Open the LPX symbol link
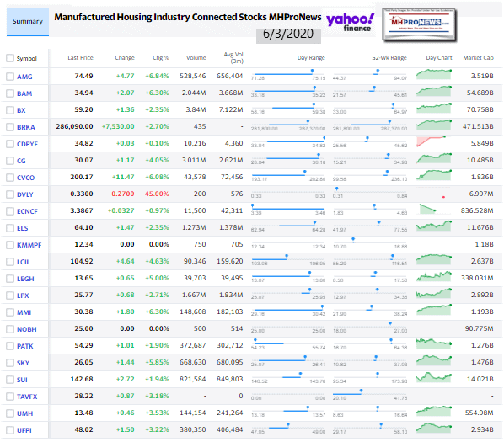The height and width of the screenshot is (442, 504). coord(23,296)
